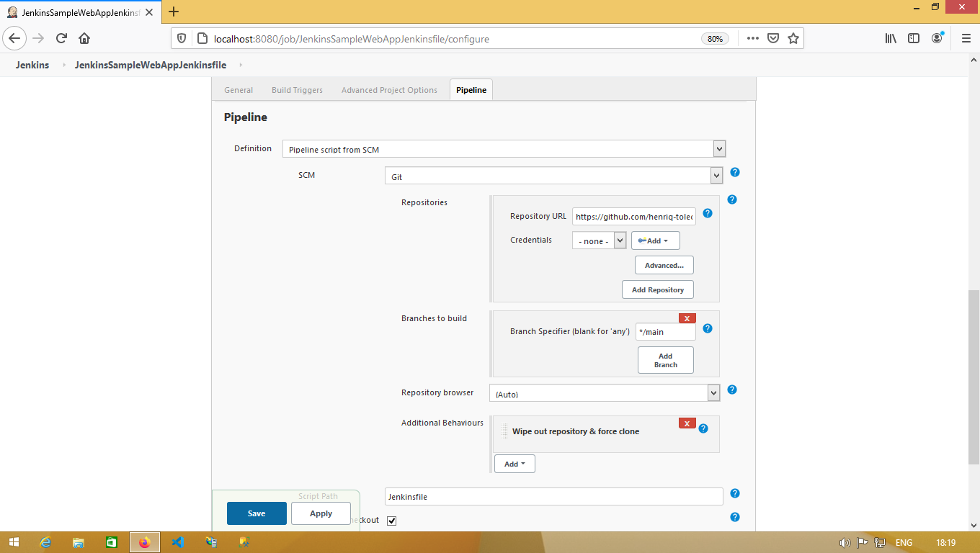The width and height of the screenshot is (980, 553).
Task: Open Visual Studio Code from taskbar
Action: click(178, 542)
